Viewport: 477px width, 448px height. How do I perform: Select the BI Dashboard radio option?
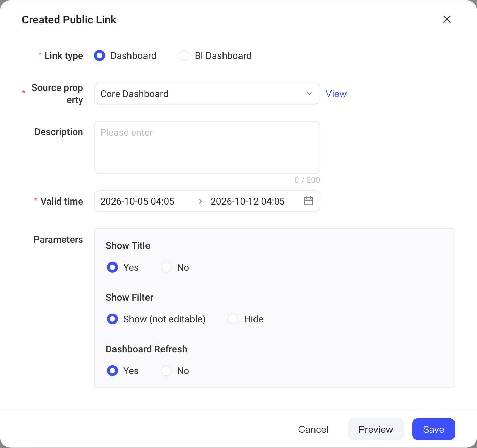[184, 55]
